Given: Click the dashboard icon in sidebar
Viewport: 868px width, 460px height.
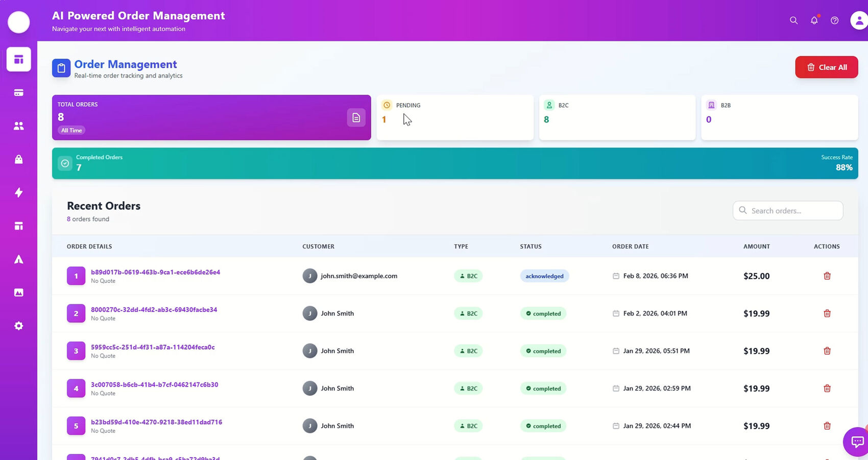Looking at the screenshot, I should (x=18, y=59).
